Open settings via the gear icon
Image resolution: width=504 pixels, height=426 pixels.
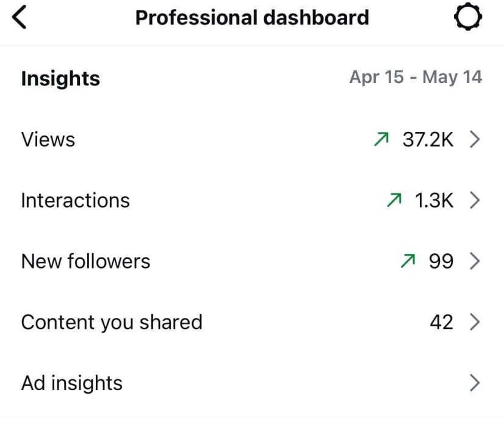coord(468,18)
